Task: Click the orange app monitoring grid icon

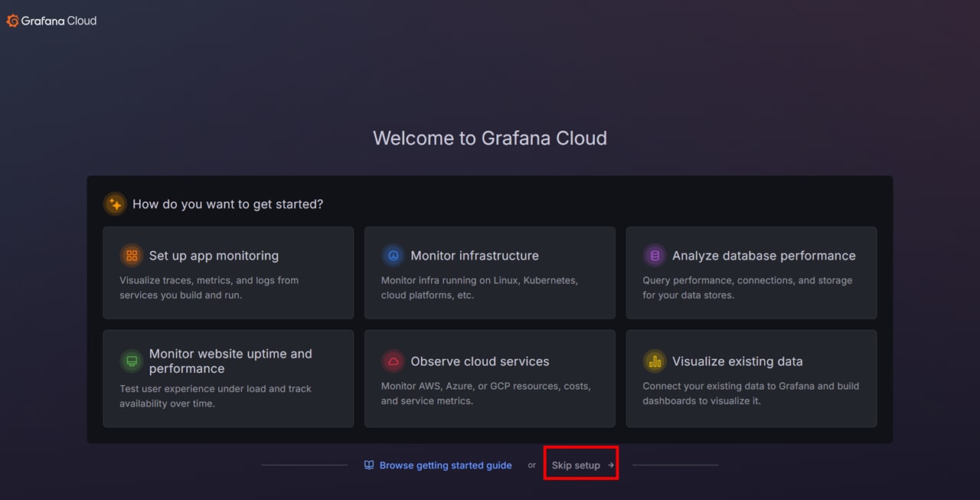Action: click(x=132, y=256)
